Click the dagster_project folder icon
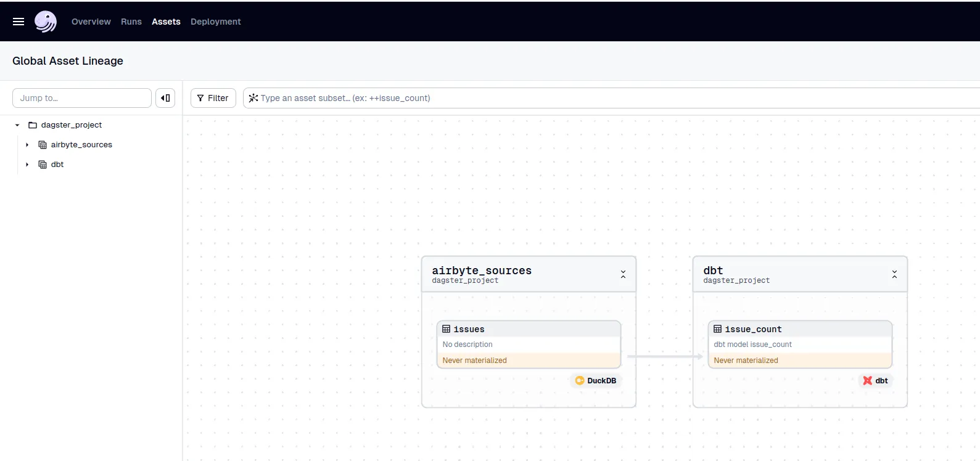The image size is (980, 461). click(33, 125)
